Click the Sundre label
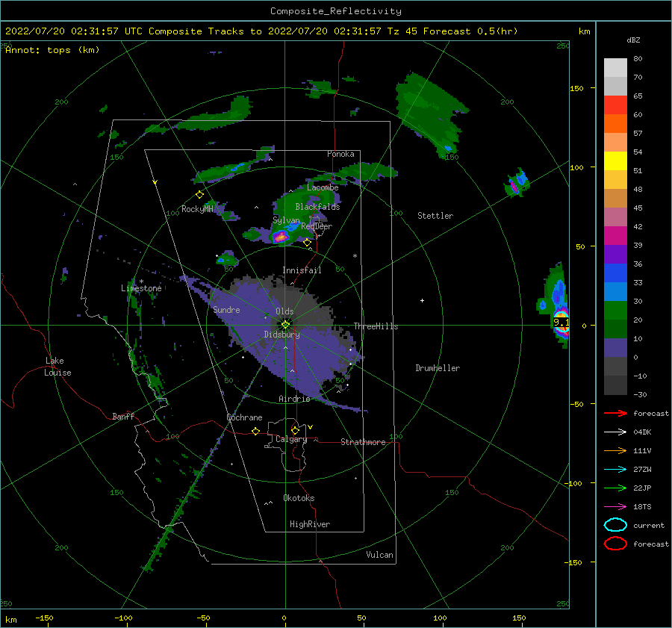Screen dimensions: 672x628 (x=226, y=310)
